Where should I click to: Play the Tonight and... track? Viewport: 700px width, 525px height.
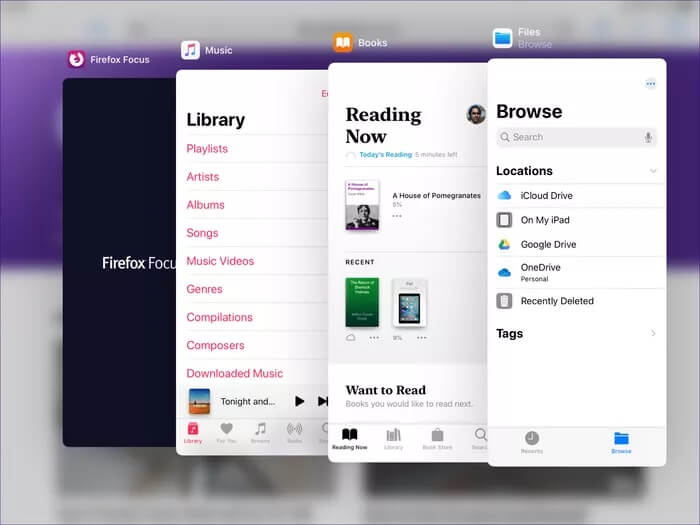tap(300, 401)
